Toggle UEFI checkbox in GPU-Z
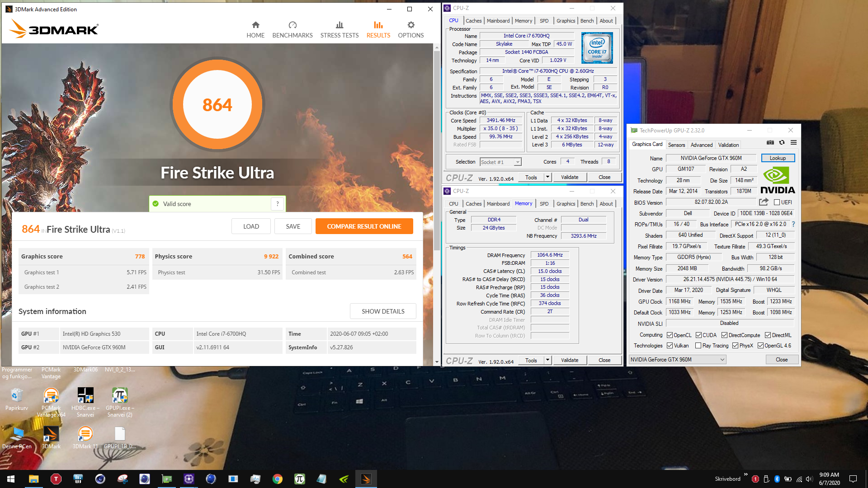Image resolution: width=868 pixels, height=488 pixels. click(777, 202)
